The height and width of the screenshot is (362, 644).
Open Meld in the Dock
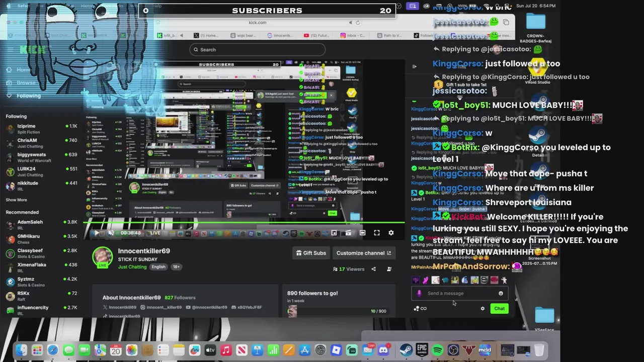tap(485, 350)
